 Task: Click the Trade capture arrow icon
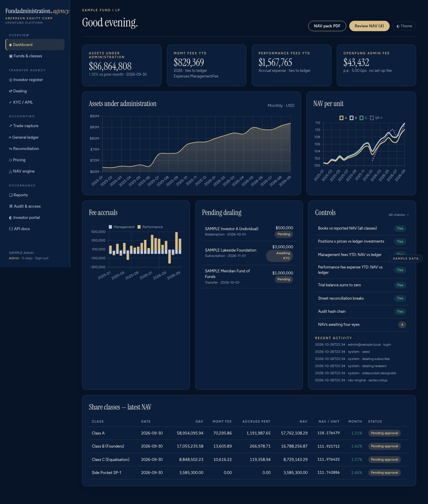pyautogui.click(x=10, y=126)
